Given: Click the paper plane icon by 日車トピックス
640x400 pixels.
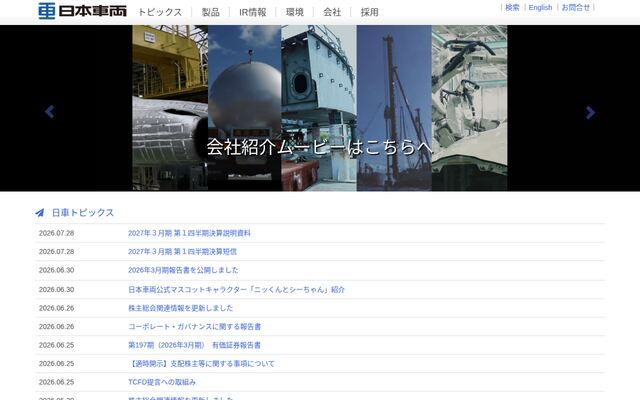Looking at the screenshot, I should tap(40, 213).
